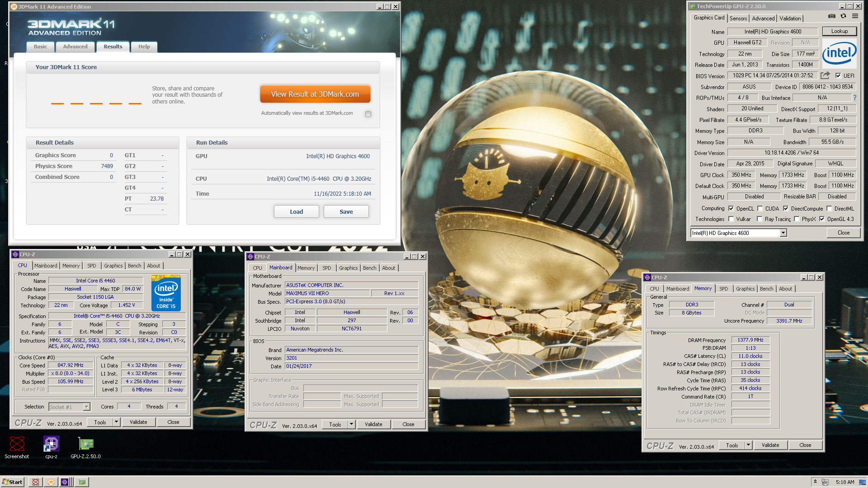Click Validate in CPU-Z CPU window
This screenshot has width=868, height=488.
coord(138,422)
